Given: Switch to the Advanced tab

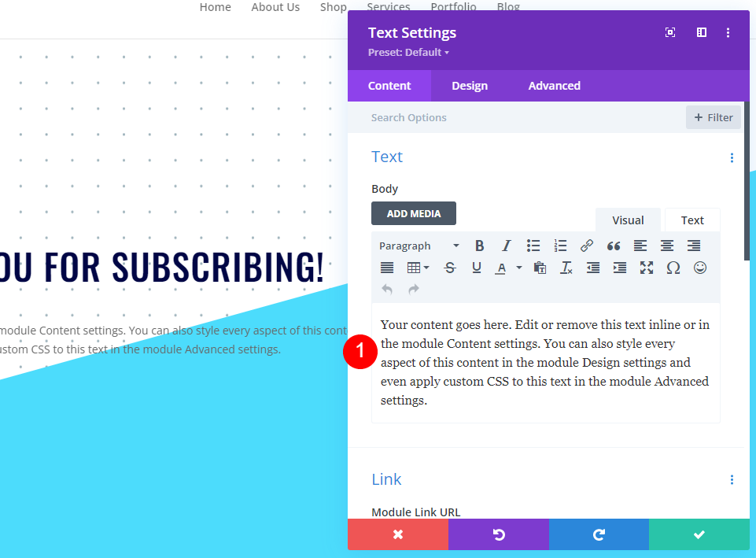Looking at the screenshot, I should [554, 86].
